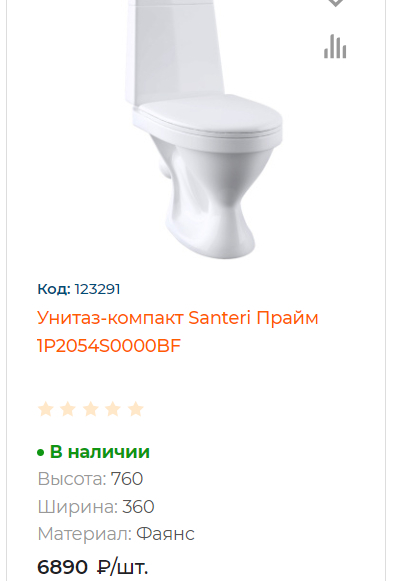Open the Унитаз-компакт Santeri Прайм title link

[178, 332]
